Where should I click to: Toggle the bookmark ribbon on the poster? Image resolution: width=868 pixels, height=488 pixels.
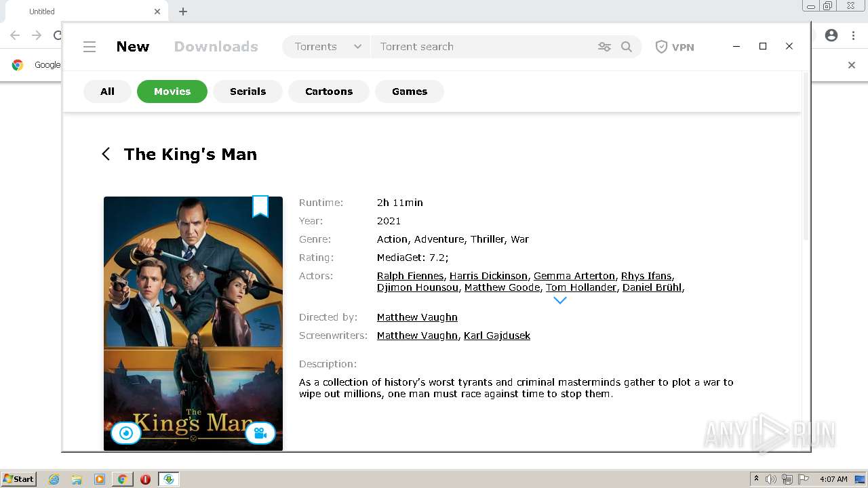pyautogui.click(x=260, y=207)
